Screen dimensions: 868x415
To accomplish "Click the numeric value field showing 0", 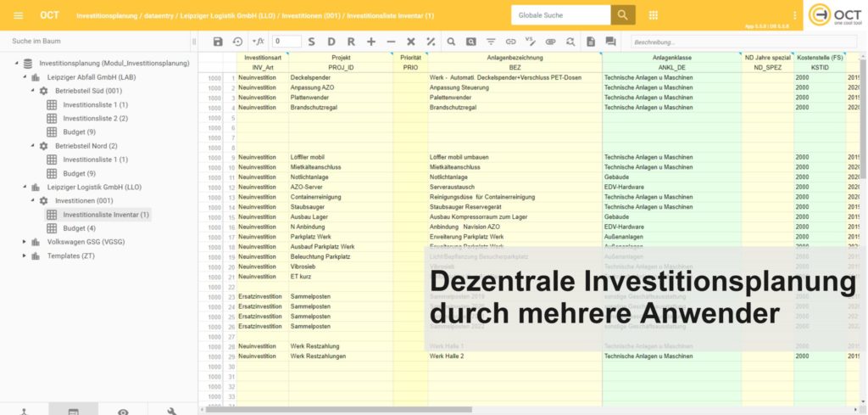I will click(x=287, y=42).
